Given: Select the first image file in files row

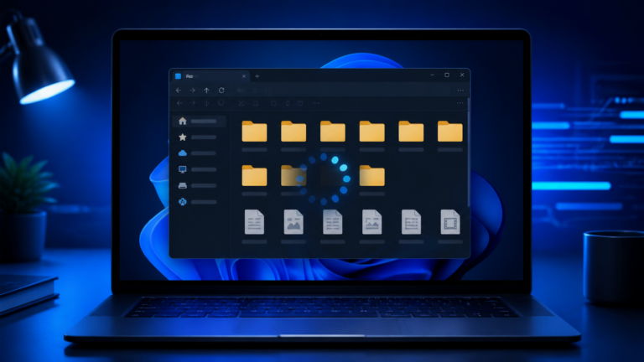Looking at the screenshot, I should click(293, 222).
